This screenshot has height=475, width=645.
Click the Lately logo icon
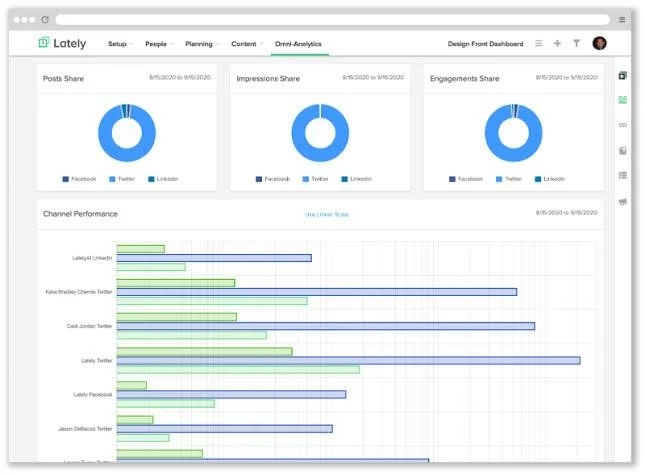pos(44,42)
